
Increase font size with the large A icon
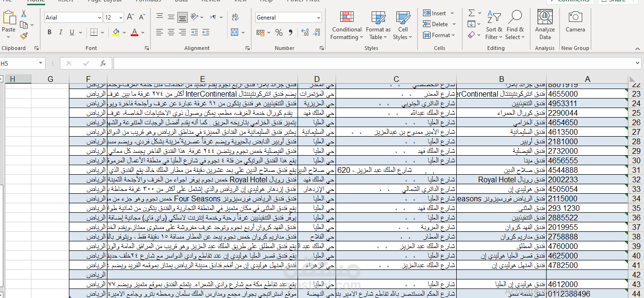click(130, 18)
